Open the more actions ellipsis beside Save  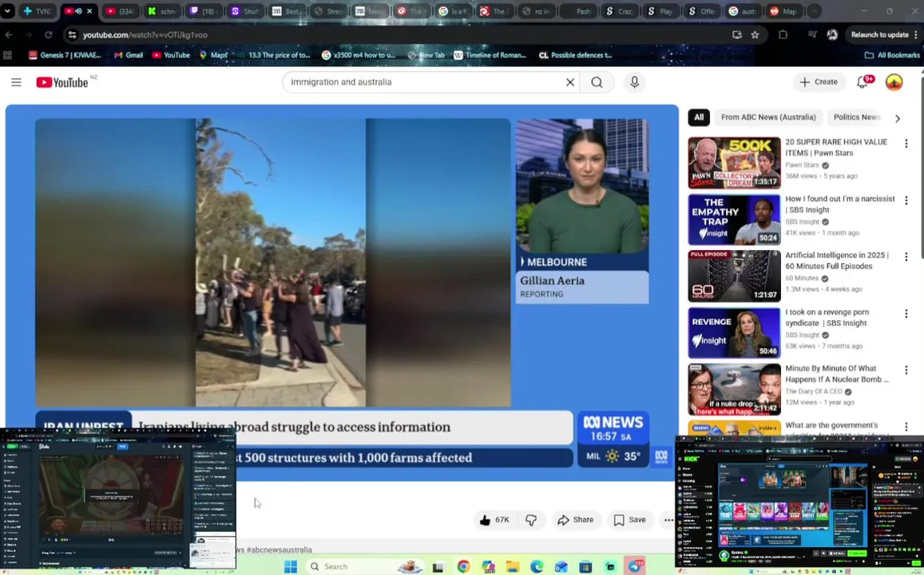tap(668, 520)
